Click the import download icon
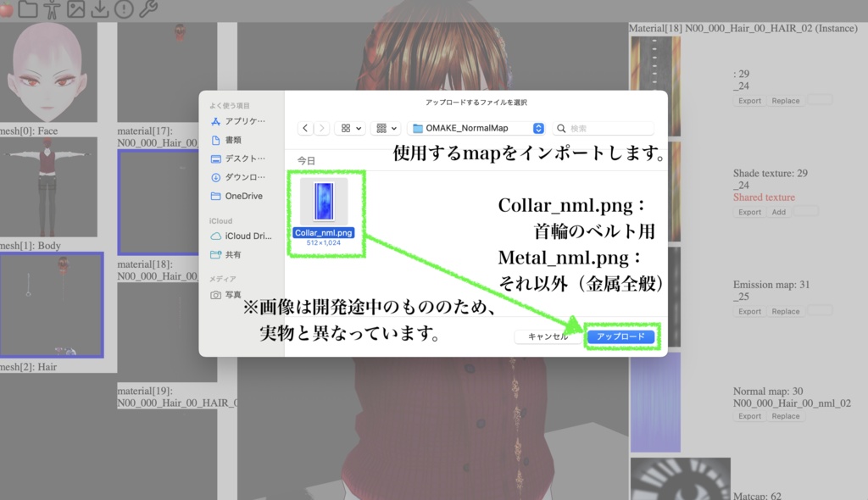The height and width of the screenshot is (500, 868). pos(100,10)
